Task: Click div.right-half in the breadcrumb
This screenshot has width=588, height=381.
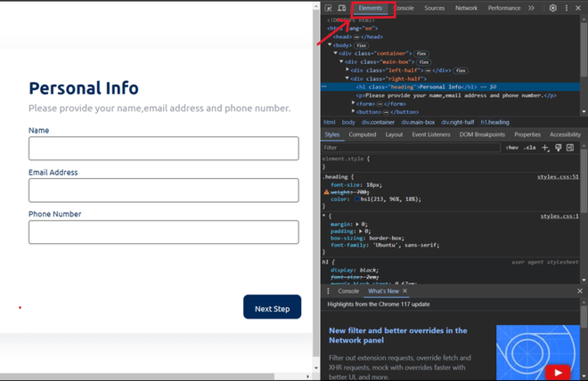Action: click(458, 122)
